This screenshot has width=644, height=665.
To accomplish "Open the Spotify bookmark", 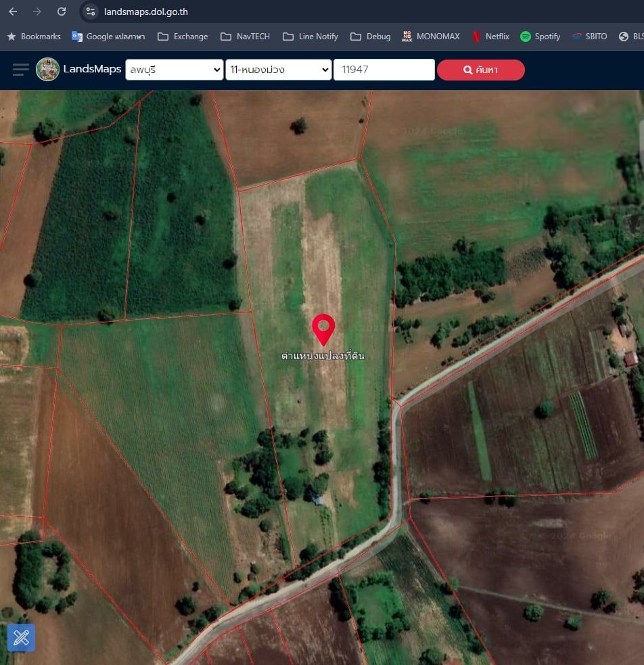I will (x=540, y=37).
